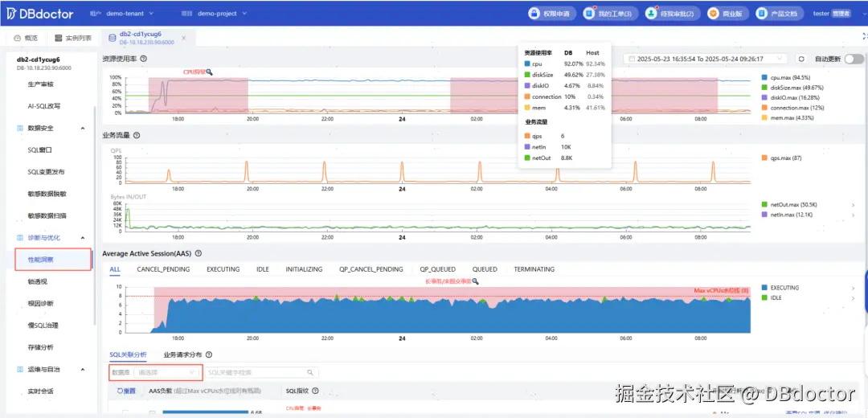Close the db2-cd1ycug6 instance tab
868x418 pixels.
[184, 39]
